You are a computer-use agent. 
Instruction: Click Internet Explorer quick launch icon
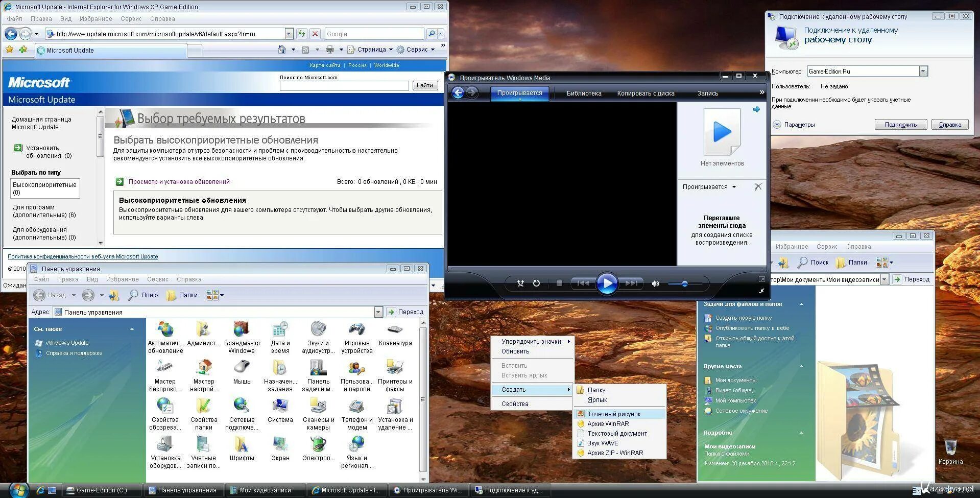(40, 490)
